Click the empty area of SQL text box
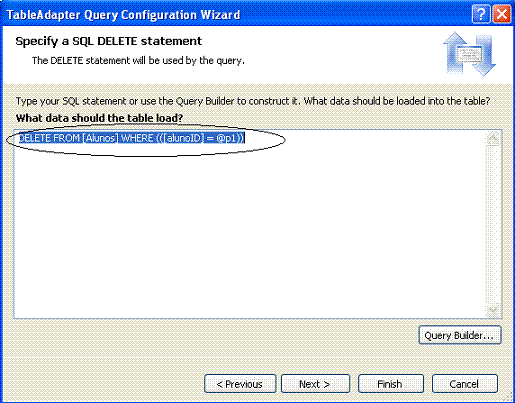Image resolution: width=515 pixels, height=403 pixels. tap(249, 230)
